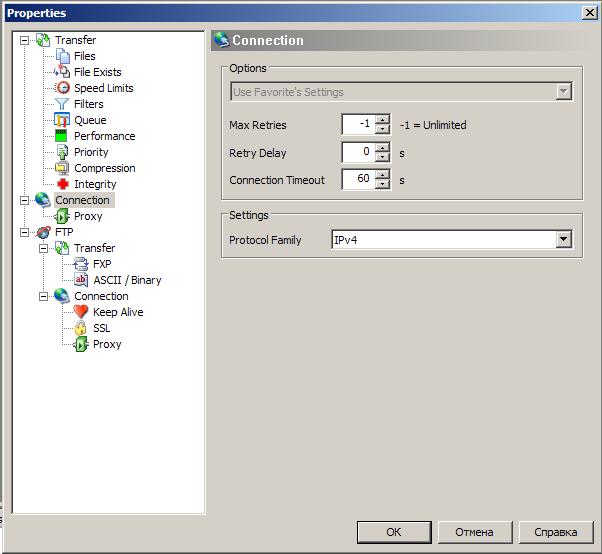
Task: Collapse the FTP tree node
Action: pos(24,232)
